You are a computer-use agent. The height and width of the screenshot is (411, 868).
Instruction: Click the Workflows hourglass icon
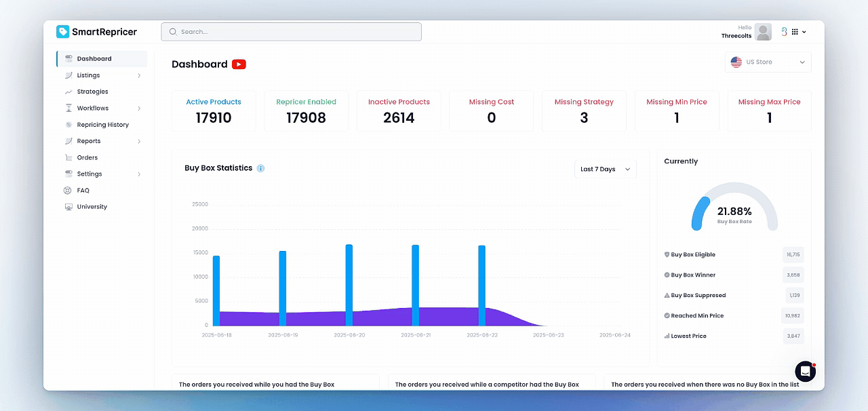(x=68, y=108)
